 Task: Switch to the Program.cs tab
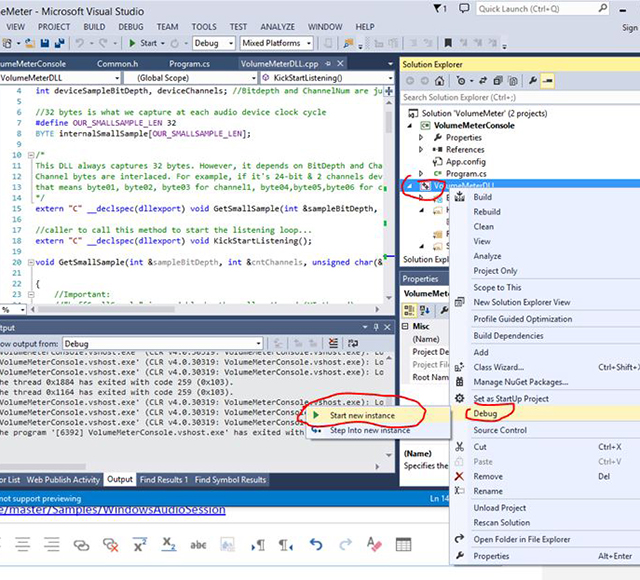tap(189, 64)
